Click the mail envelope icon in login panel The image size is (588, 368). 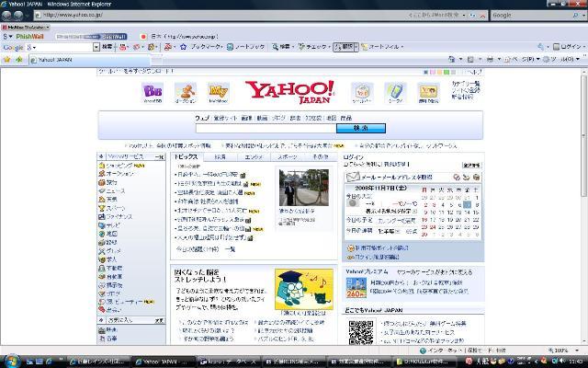[x=353, y=177]
